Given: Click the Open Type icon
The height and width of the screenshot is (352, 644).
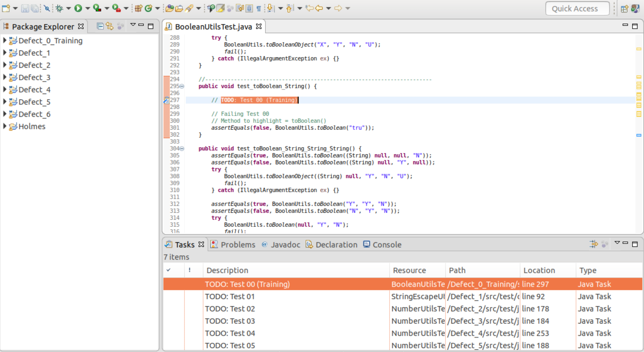Looking at the screenshot, I should tap(170, 8).
